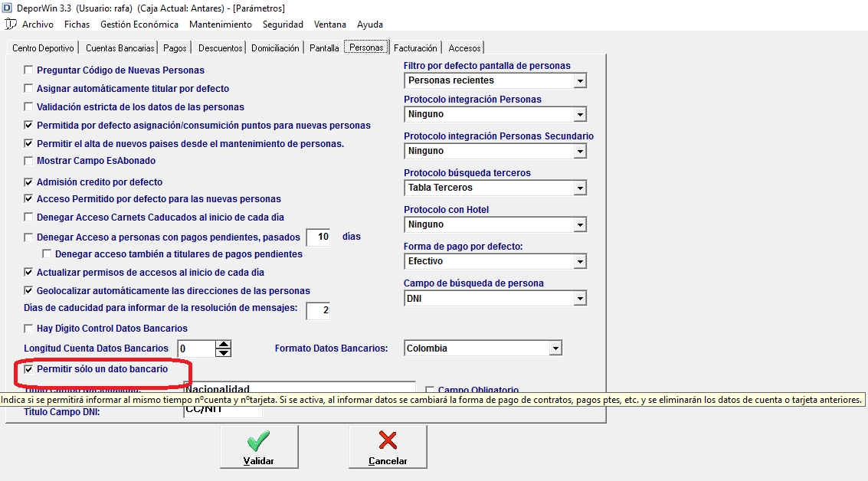Expand the Protocolo con Hotel dropdown
The image size is (868, 481).
[x=580, y=224]
